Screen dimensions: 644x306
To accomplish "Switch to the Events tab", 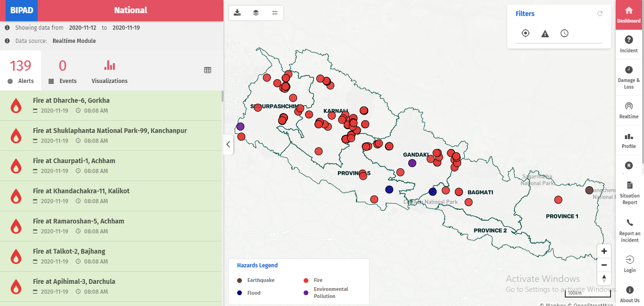I will (x=63, y=71).
